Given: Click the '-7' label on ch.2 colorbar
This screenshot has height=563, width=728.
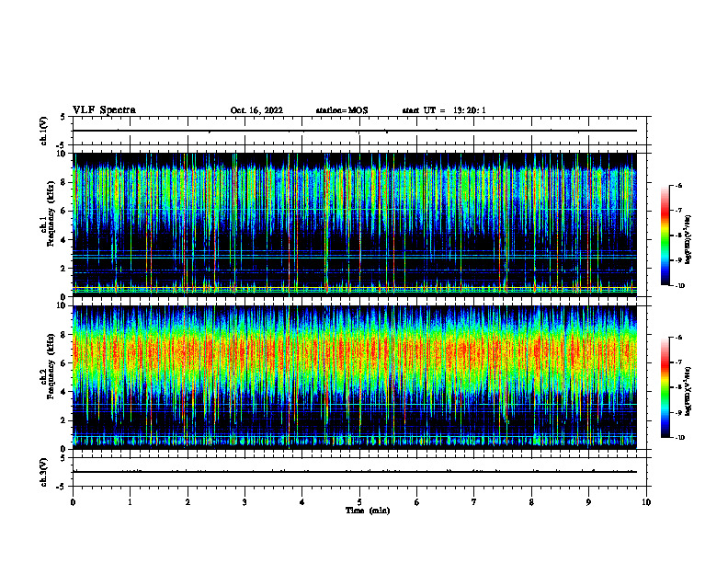Looking at the screenshot, I should pos(678,362).
